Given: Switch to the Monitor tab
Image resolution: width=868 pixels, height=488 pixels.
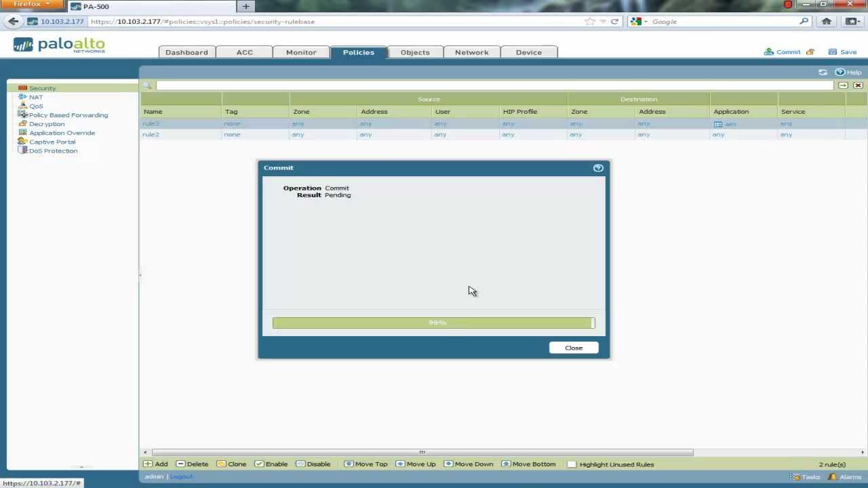Looking at the screenshot, I should [x=301, y=52].
